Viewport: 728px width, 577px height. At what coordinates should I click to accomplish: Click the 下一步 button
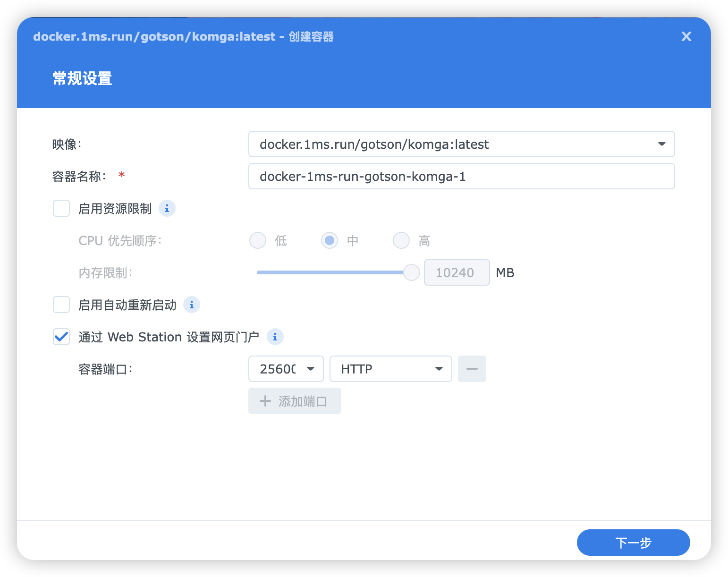pos(633,543)
